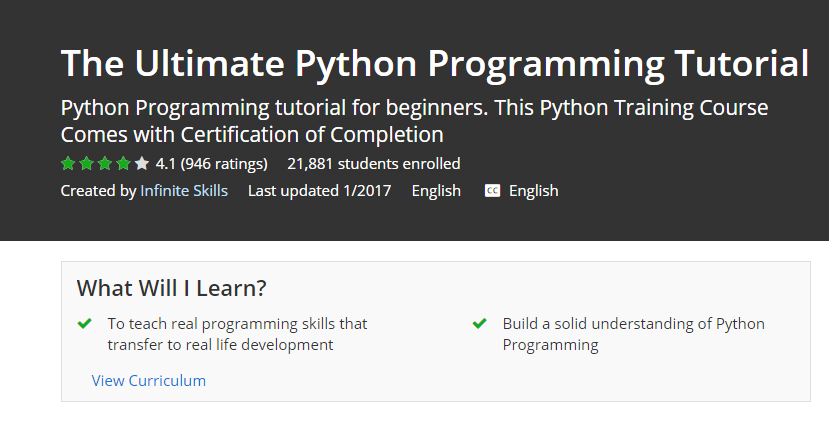Image resolution: width=829 pixels, height=436 pixels.
Task: Click the fourth green rating star
Action: [x=123, y=163]
